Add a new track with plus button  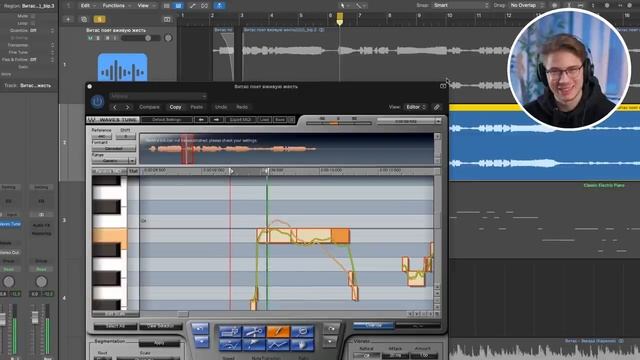[68, 19]
